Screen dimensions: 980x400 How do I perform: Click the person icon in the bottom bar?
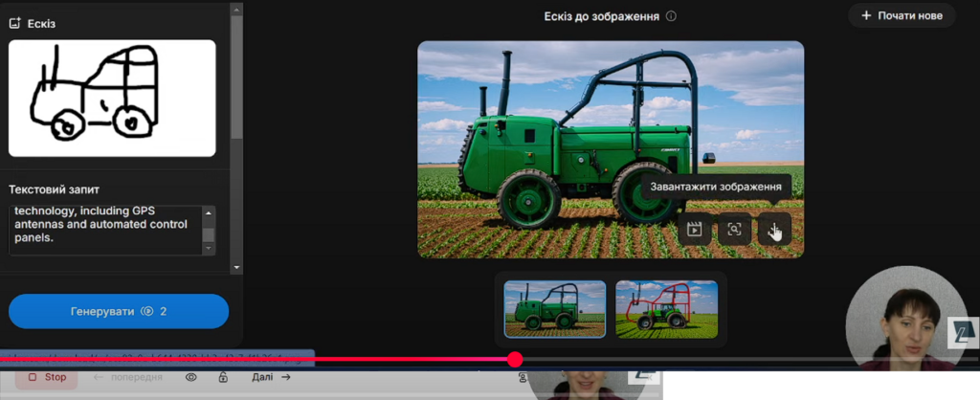point(523,377)
